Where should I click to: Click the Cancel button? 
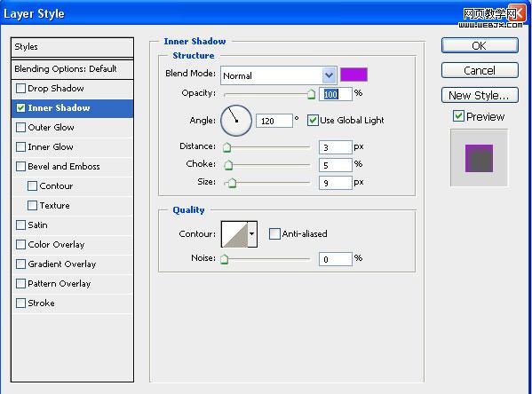[x=480, y=70]
